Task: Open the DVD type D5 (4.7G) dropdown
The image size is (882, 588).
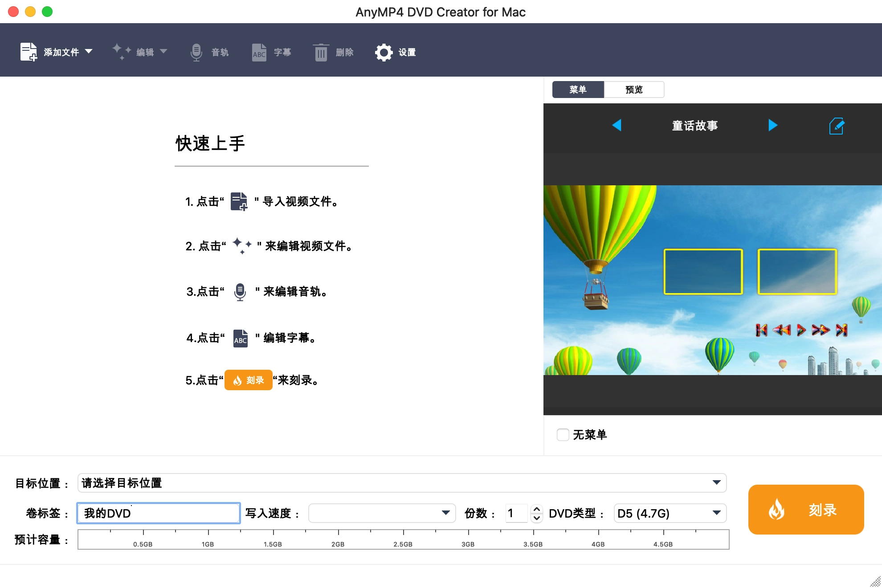Action: 716,513
